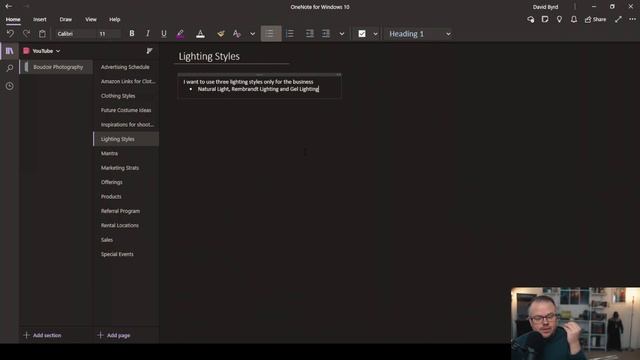Toggle italic formatting
Image resolution: width=640 pixels, height=360 pixels.
click(148, 34)
